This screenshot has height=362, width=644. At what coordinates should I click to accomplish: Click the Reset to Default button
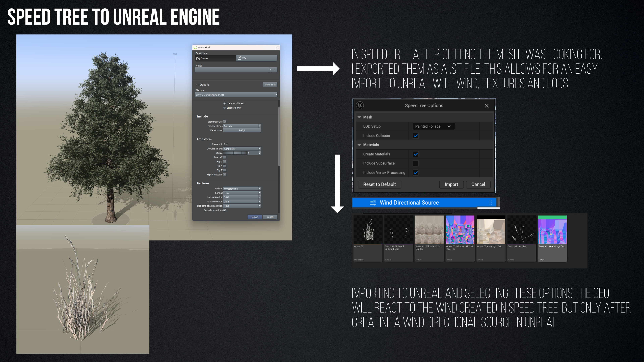[380, 184]
